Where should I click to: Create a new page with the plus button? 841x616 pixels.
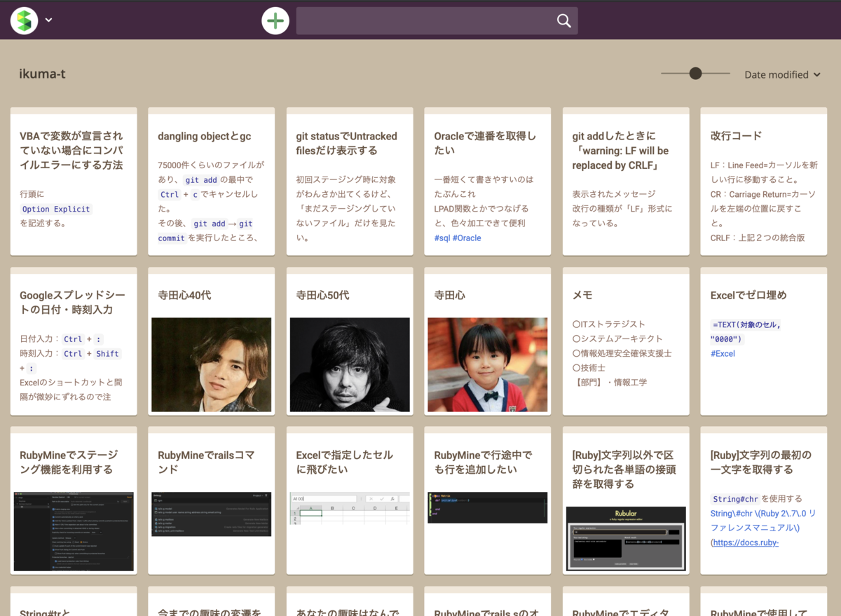[275, 21]
